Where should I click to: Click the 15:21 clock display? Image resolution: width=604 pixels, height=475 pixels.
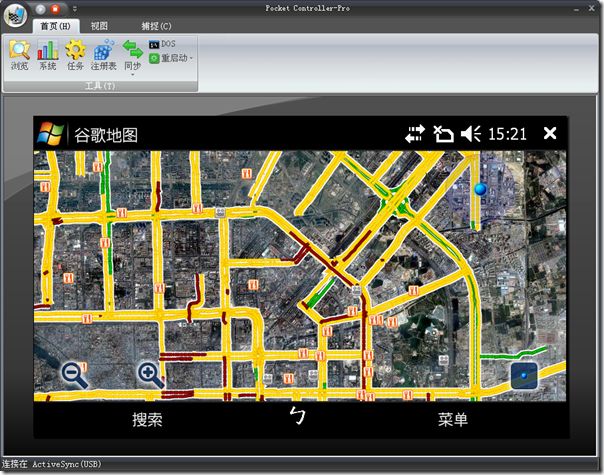507,134
